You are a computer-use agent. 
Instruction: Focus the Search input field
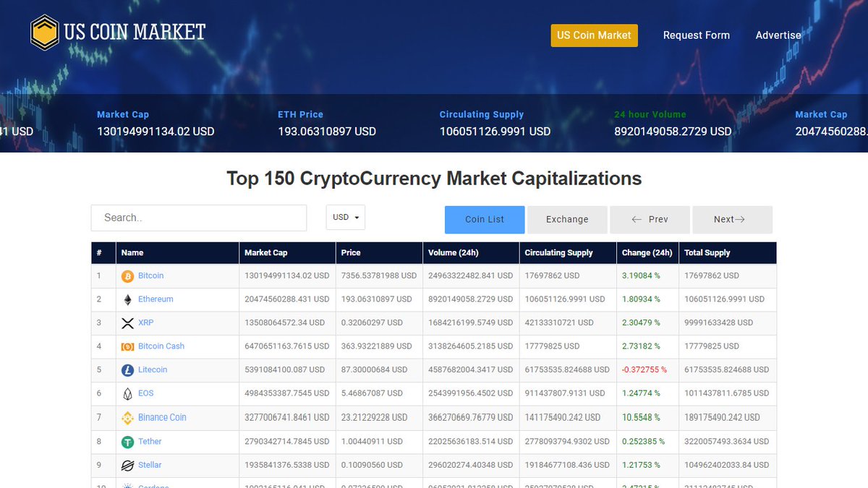click(199, 218)
